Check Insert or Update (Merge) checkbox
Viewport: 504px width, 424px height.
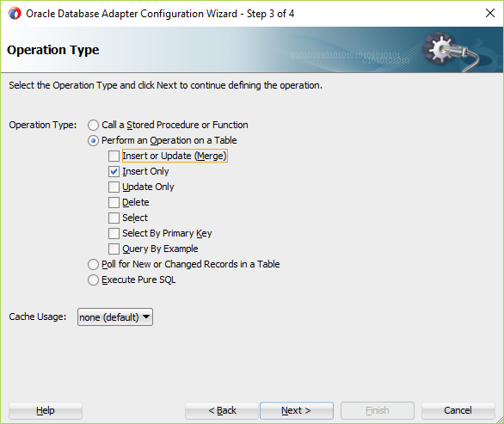click(114, 156)
